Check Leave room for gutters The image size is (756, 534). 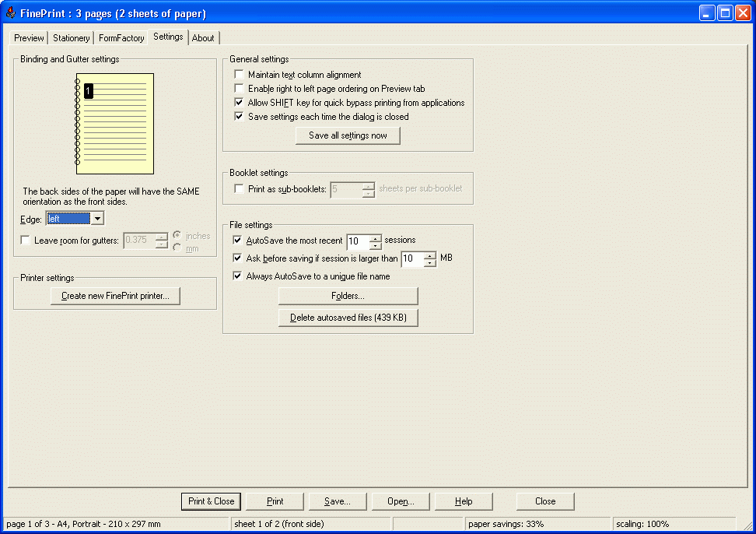24,241
